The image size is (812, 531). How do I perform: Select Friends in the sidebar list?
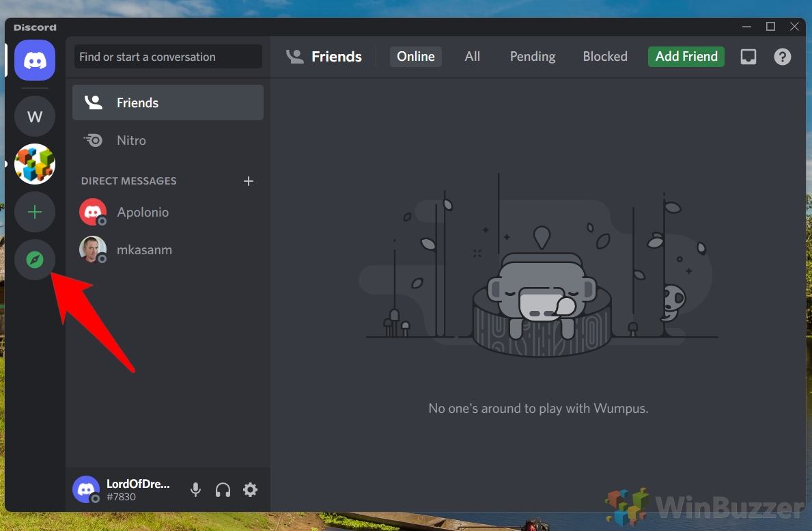[x=168, y=103]
